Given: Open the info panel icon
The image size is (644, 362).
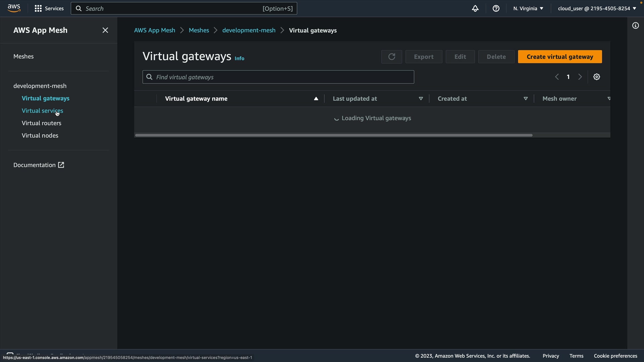Looking at the screenshot, I should coord(635,25).
